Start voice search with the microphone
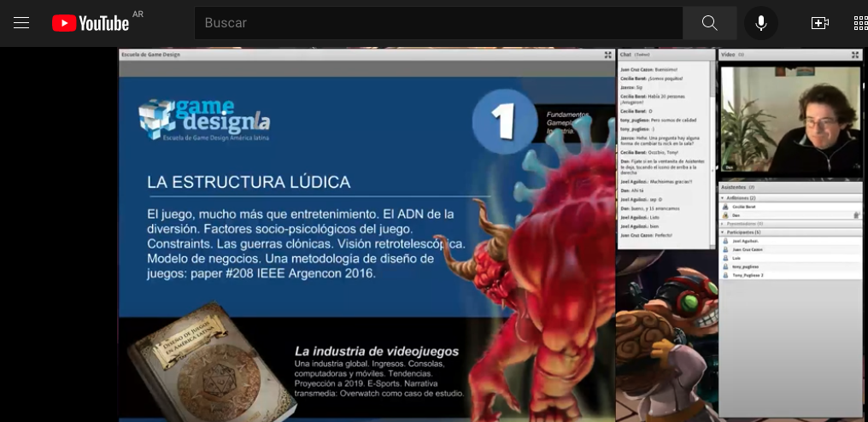This screenshot has width=868, height=422. click(760, 23)
